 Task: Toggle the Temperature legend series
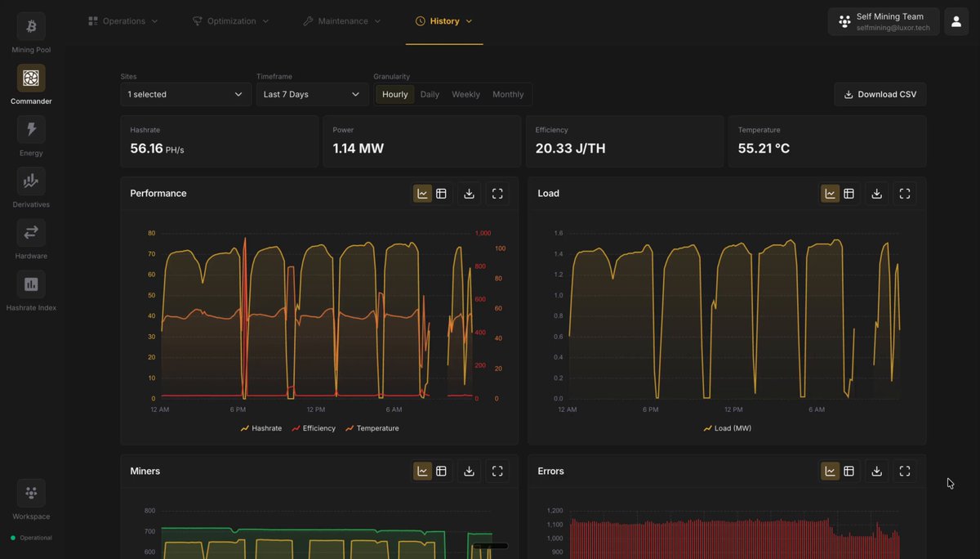tap(372, 428)
